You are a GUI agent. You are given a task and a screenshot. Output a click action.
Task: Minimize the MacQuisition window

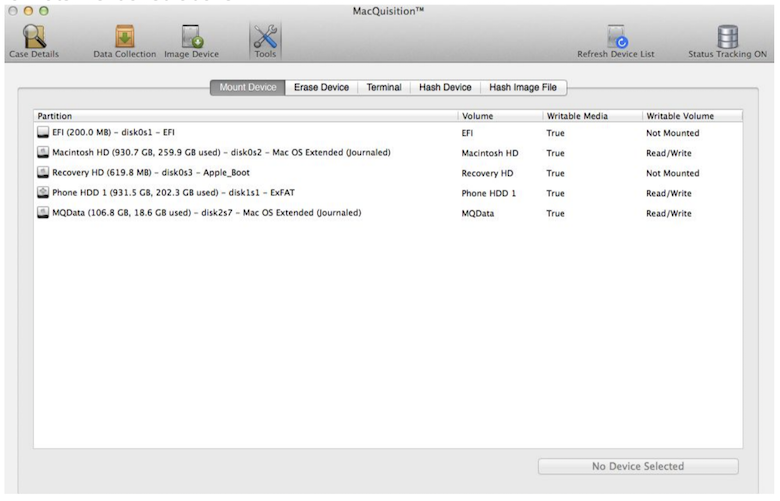click(x=28, y=10)
